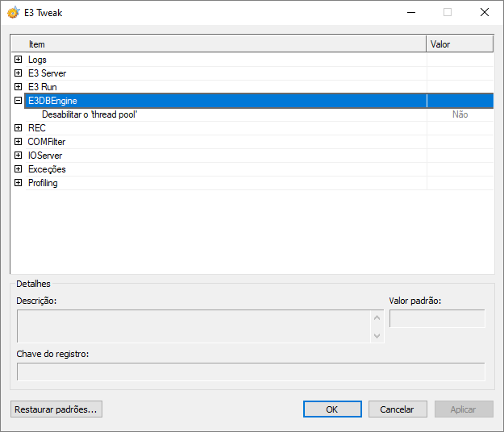Click the Chave do registro field
The width and height of the screenshot is (504, 432).
coord(251,372)
